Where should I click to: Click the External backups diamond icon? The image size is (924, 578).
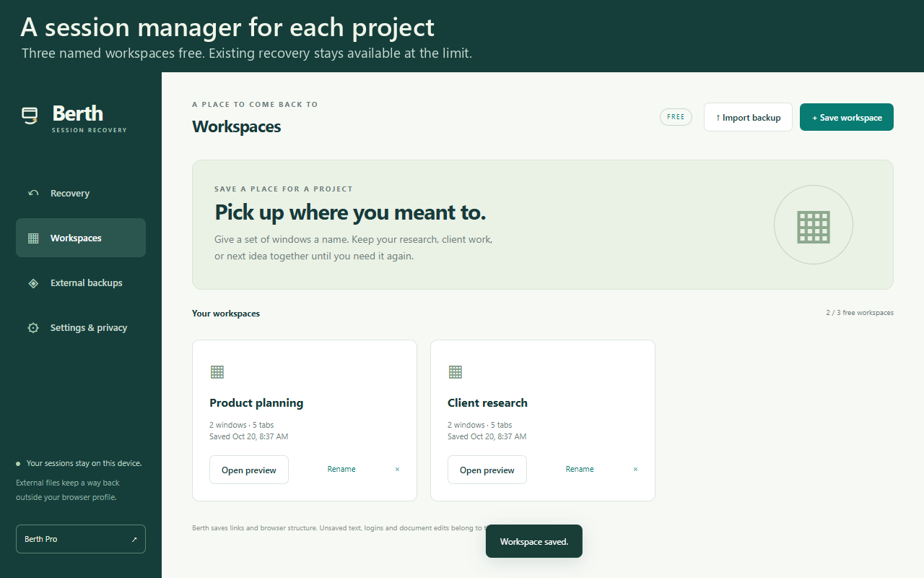[x=33, y=283]
